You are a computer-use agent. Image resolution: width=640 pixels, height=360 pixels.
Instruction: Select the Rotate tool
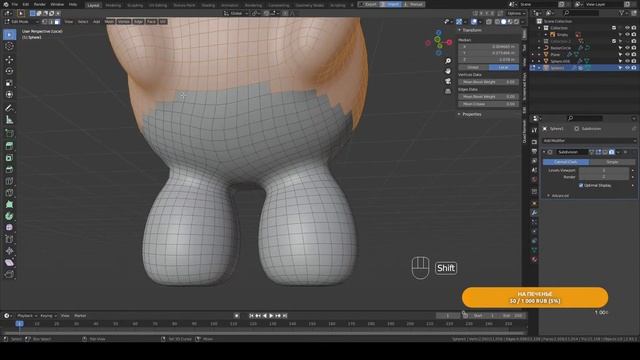(9, 71)
